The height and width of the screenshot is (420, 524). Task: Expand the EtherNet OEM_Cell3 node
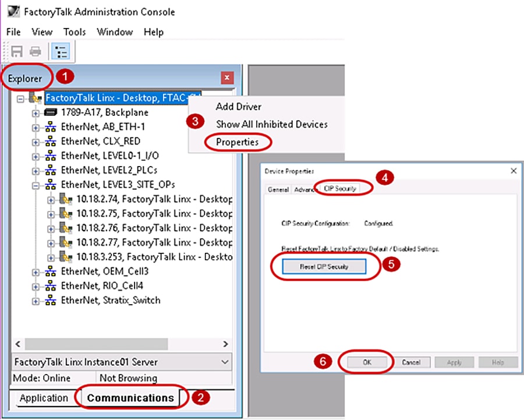click(x=36, y=272)
